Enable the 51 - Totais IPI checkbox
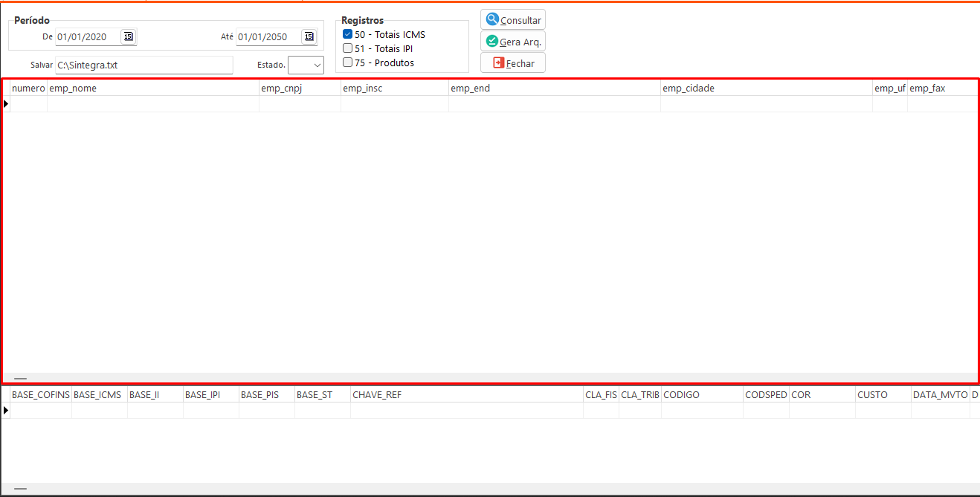This screenshot has height=497, width=980. click(347, 48)
